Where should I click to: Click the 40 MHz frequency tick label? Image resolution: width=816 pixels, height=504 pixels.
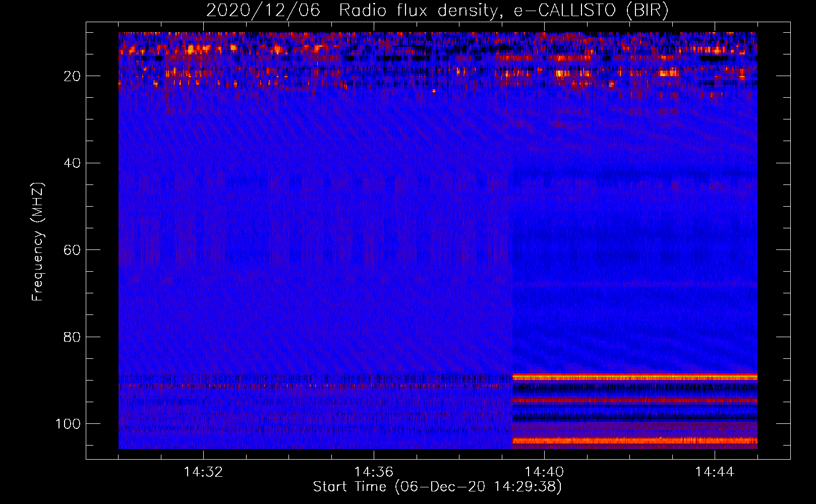coord(72,163)
